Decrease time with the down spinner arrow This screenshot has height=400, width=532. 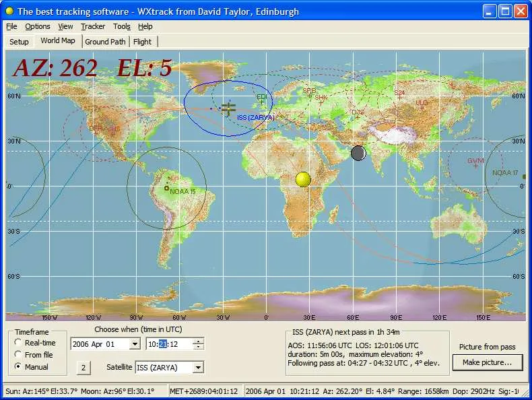(x=198, y=347)
